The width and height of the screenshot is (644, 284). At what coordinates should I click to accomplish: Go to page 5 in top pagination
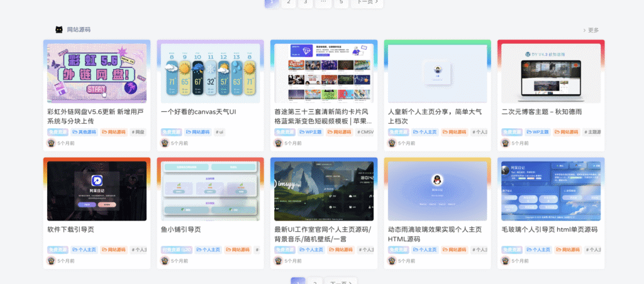click(340, 3)
